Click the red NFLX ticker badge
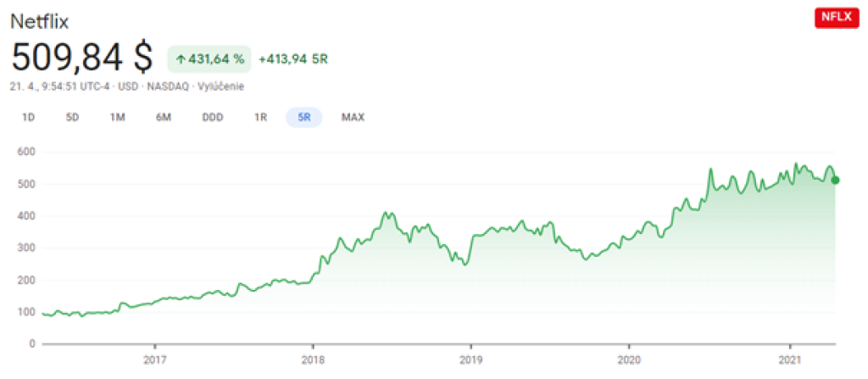 coord(836,18)
